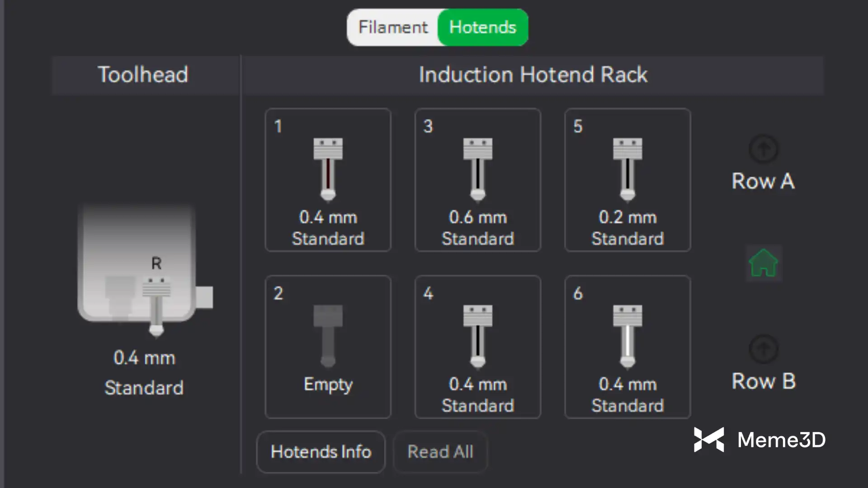The image size is (868, 488).
Task: Select the Hotends toggle option
Action: [x=482, y=27]
